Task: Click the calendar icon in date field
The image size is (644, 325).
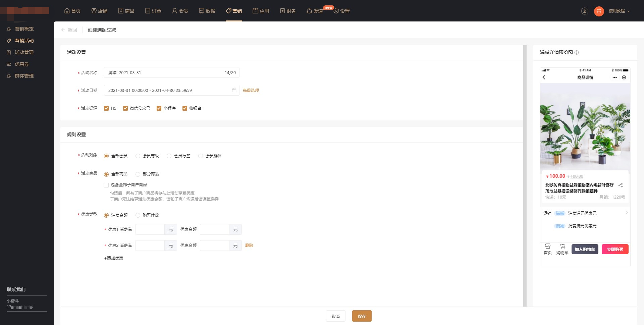Action: pyautogui.click(x=234, y=91)
